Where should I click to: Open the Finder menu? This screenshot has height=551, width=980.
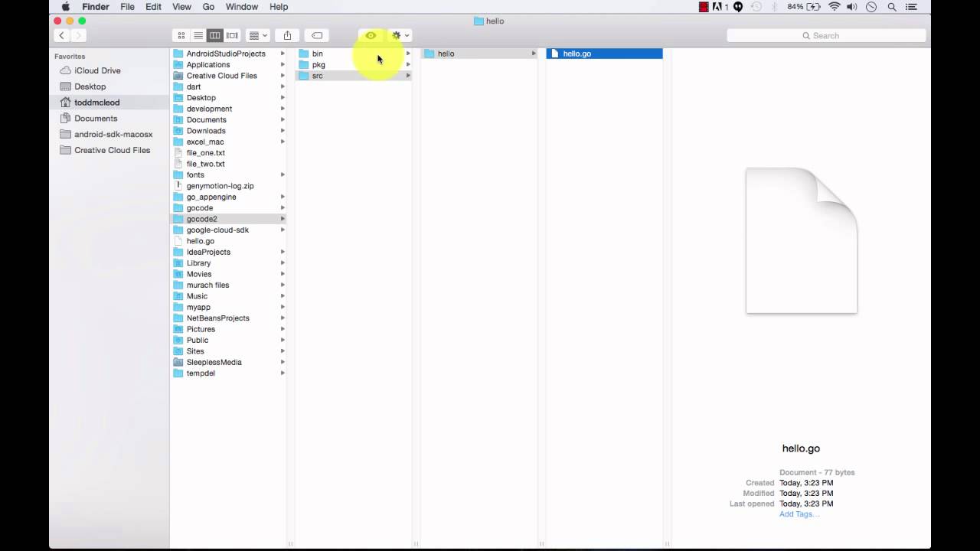coord(96,7)
